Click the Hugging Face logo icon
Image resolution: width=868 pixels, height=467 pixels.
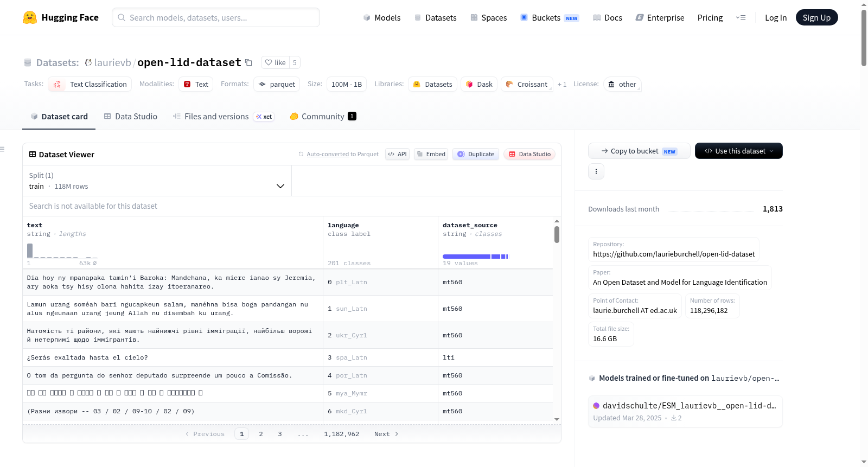29,17
